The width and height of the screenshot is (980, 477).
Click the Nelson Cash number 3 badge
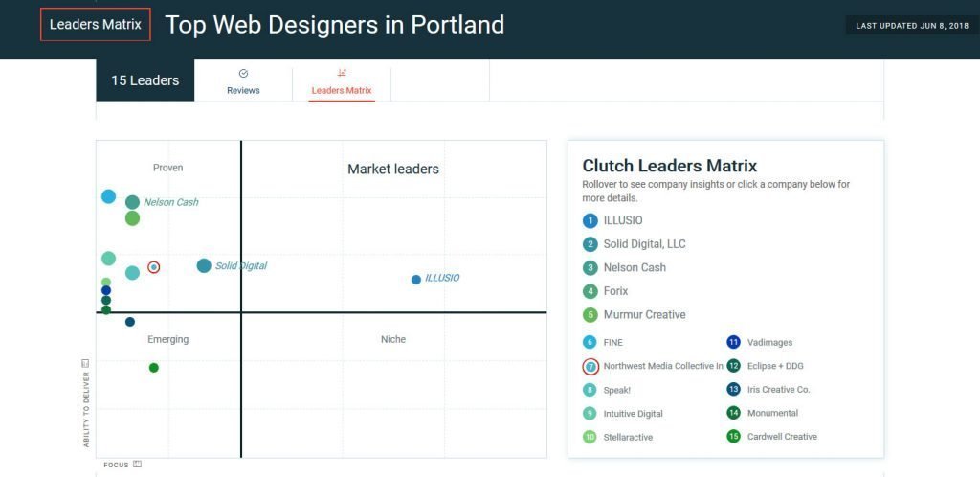(590, 267)
